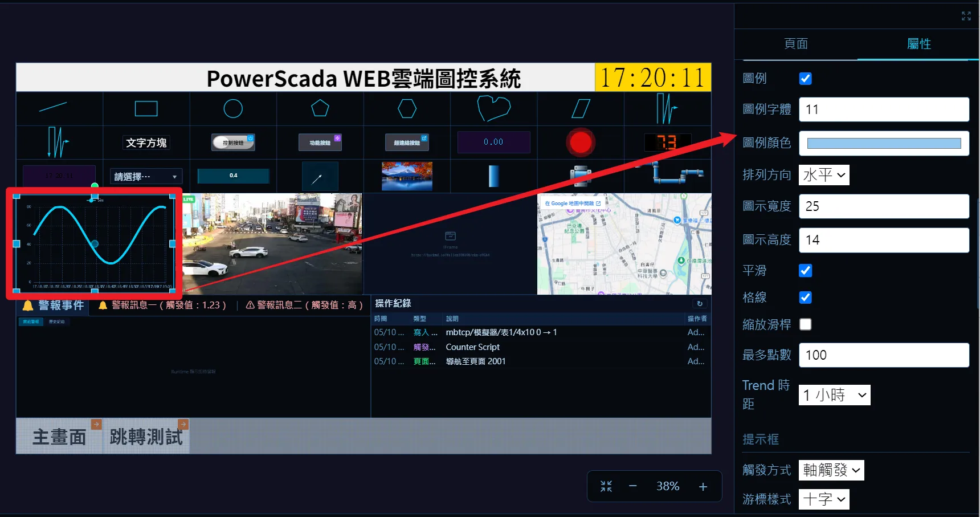Click the 超連結按鈕 button component

click(x=407, y=143)
